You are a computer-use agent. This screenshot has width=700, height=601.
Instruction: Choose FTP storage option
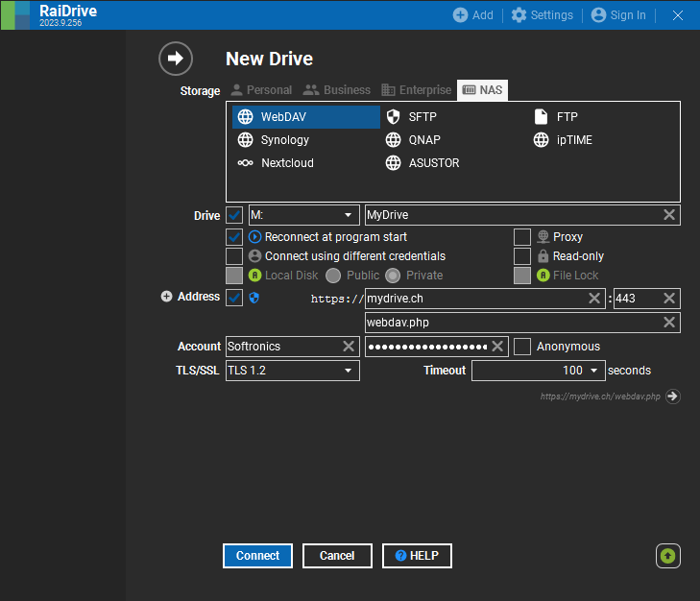(556, 117)
